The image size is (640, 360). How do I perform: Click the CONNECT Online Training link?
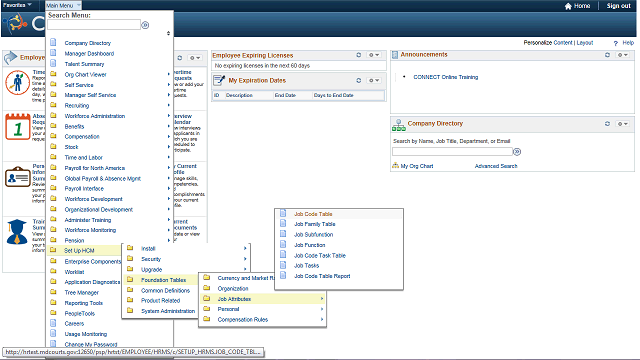coord(445,77)
